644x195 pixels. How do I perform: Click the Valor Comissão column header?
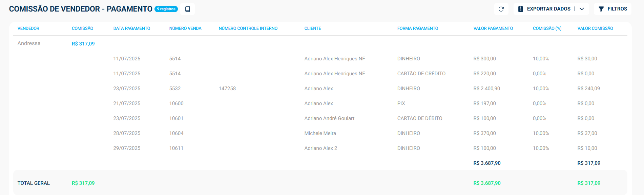(595, 28)
